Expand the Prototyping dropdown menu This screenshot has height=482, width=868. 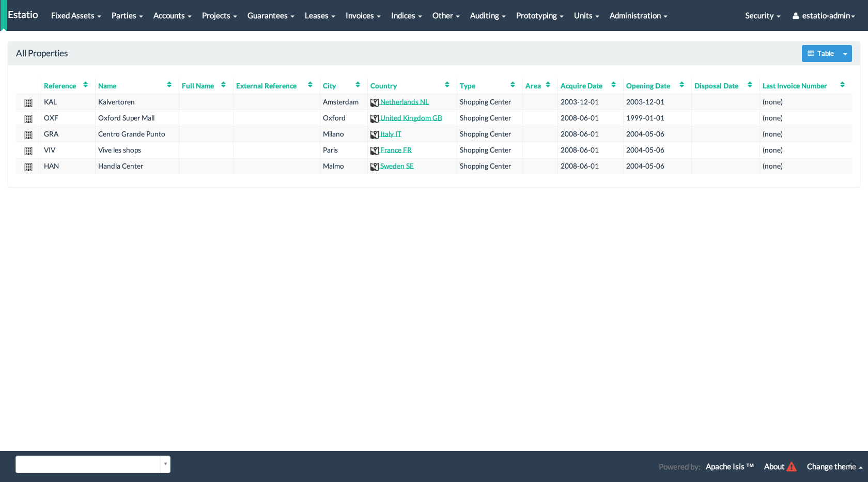coord(539,16)
